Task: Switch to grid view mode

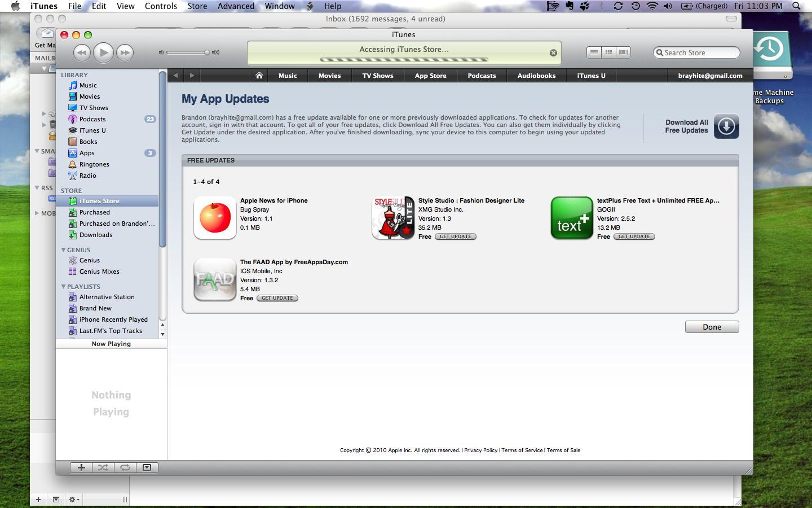Action: (x=608, y=52)
